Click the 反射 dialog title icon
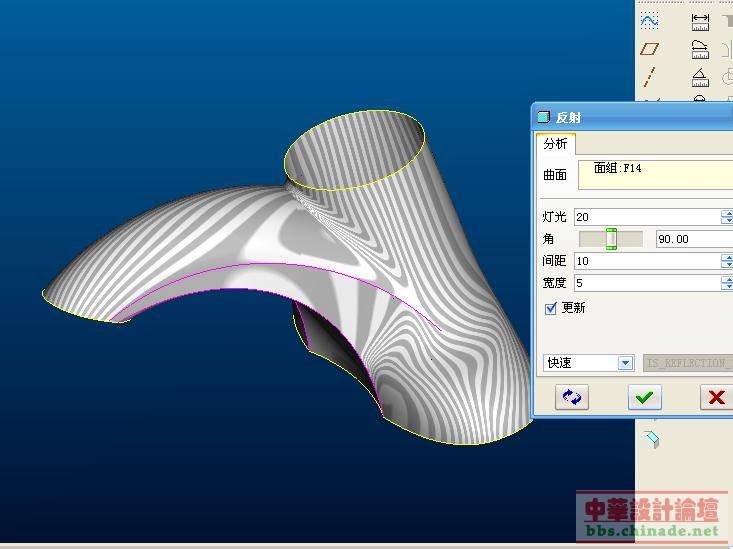Viewport: 733px width, 549px height. point(543,117)
